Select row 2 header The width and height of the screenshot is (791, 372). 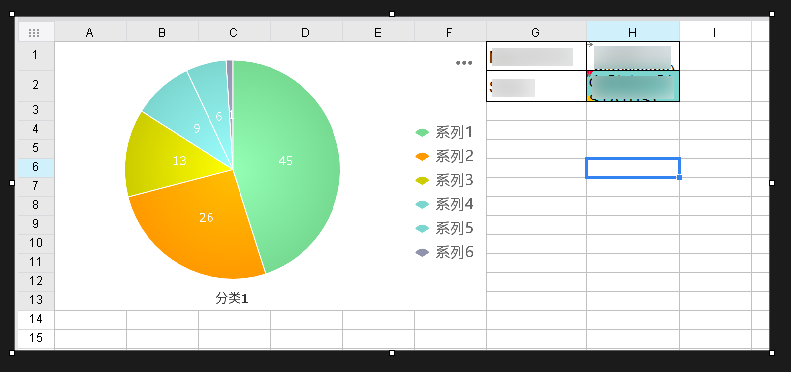pos(35,85)
